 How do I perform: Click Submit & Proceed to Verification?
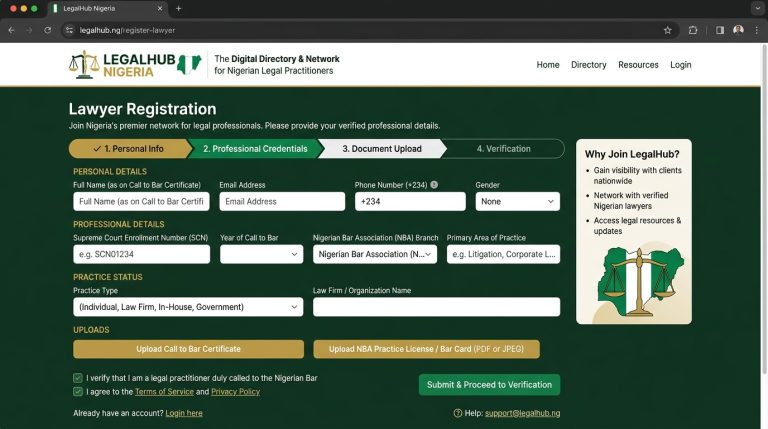tap(489, 384)
